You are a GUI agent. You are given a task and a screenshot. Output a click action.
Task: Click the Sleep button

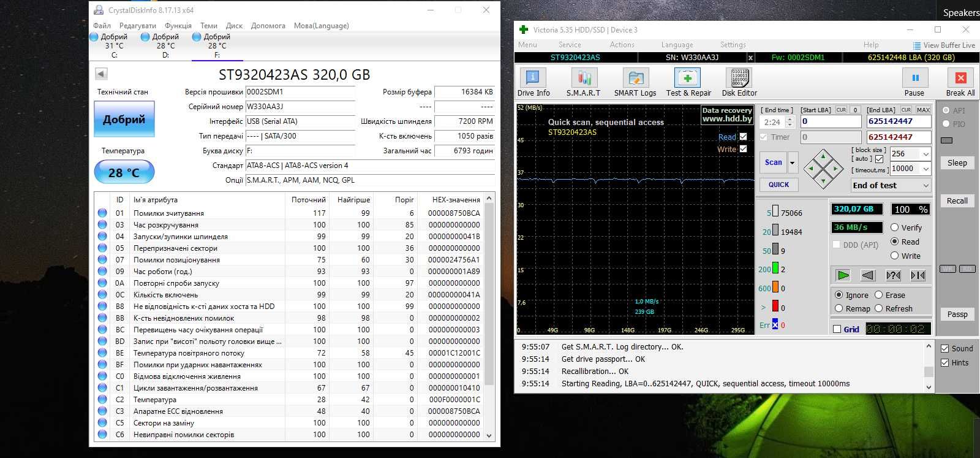pos(957,163)
